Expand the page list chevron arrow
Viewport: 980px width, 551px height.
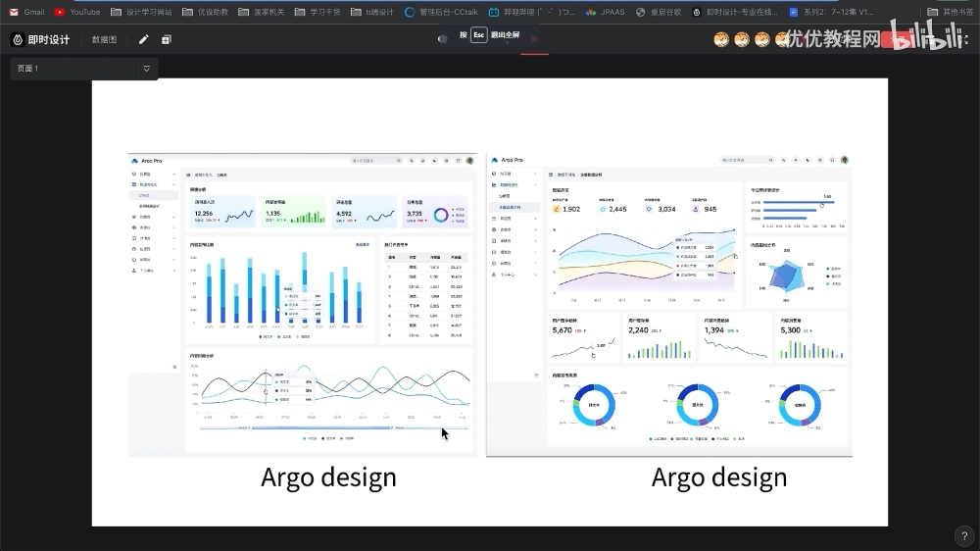coord(146,69)
